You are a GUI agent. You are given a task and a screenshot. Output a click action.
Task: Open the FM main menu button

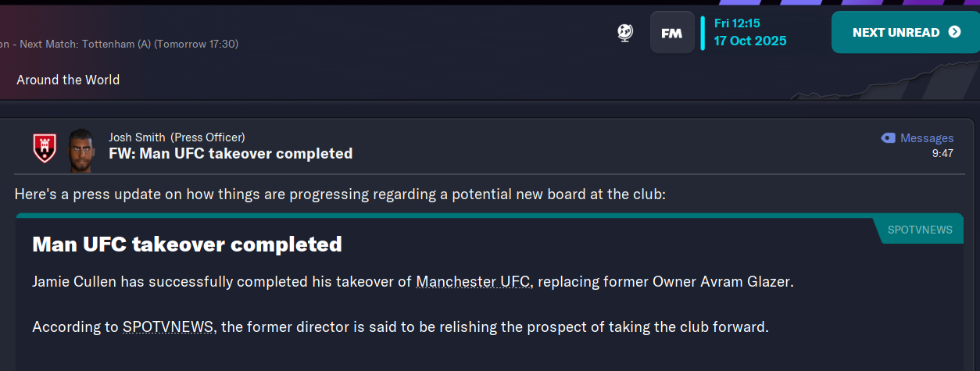(672, 32)
